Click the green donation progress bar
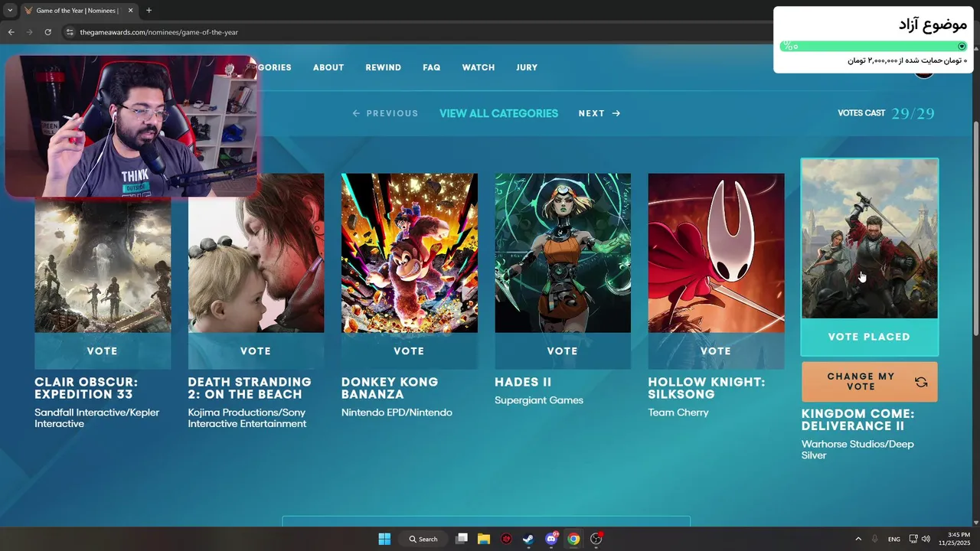Viewport: 980px width, 551px height. (874, 47)
